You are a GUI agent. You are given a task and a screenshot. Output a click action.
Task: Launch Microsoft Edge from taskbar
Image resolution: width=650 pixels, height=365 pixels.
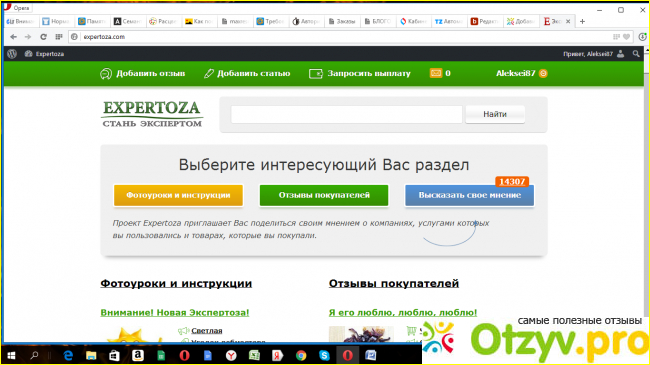coord(68,355)
